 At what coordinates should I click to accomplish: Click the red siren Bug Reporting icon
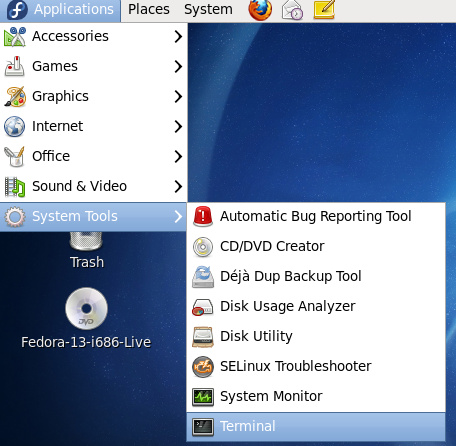click(203, 216)
